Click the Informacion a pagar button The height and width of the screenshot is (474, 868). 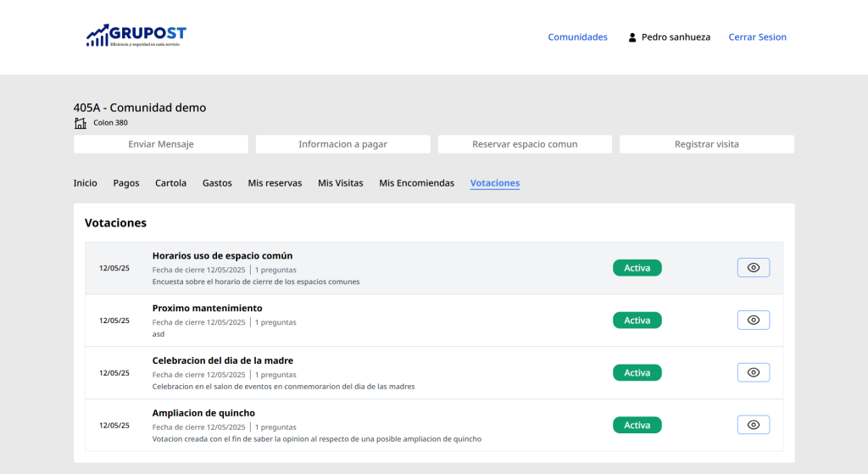tap(342, 144)
